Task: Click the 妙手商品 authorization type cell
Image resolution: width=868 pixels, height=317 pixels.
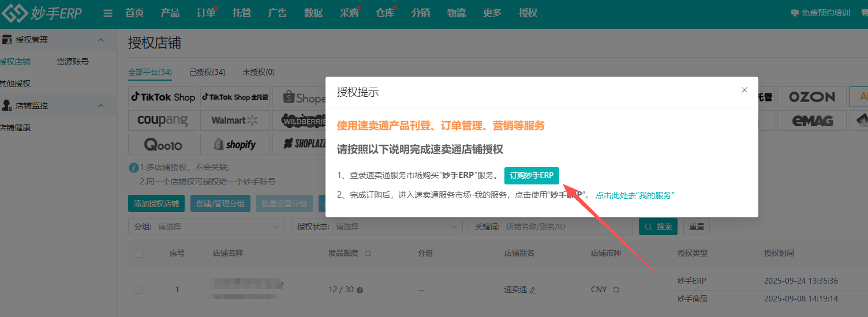Action: 692,299
